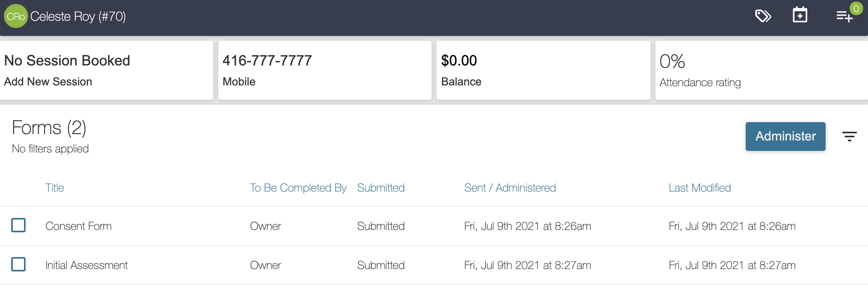This screenshot has width=868, height=285.
Task: Click the Administer button
Action: (x=785, y=137)
